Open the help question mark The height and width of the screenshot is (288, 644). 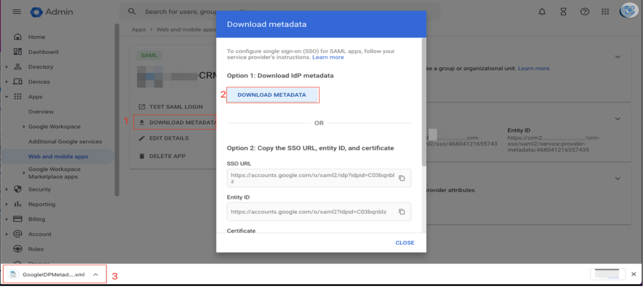coord(585,12)
